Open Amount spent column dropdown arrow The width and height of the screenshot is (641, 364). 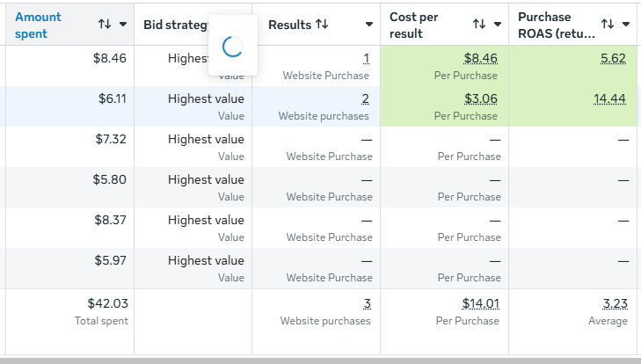tap(122, 25)
